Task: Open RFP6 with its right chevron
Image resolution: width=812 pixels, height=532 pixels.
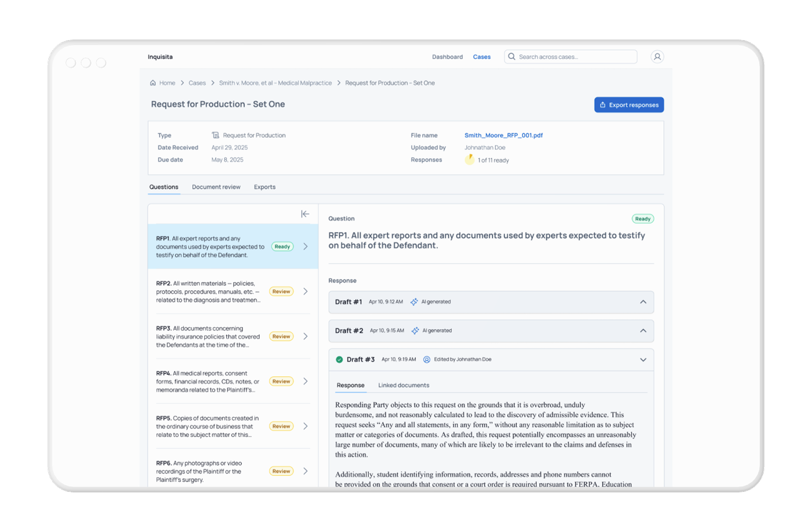Action: (x=306, y=471)
